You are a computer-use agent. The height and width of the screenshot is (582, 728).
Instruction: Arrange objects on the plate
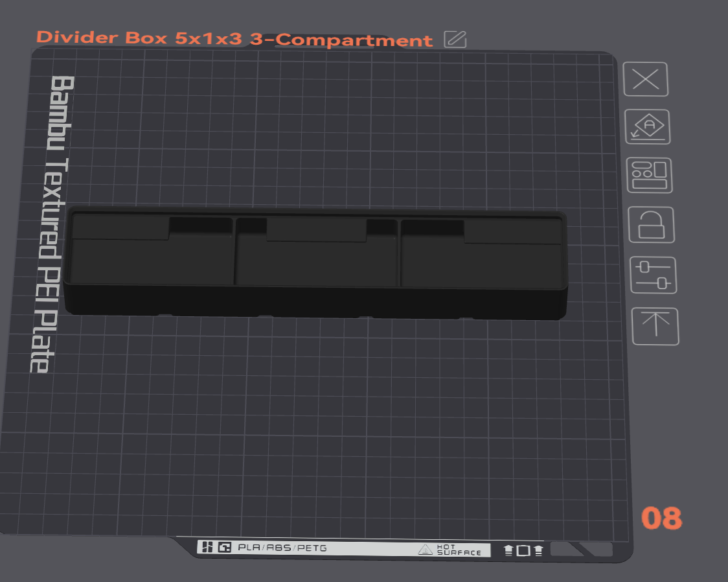click(650, 175)
